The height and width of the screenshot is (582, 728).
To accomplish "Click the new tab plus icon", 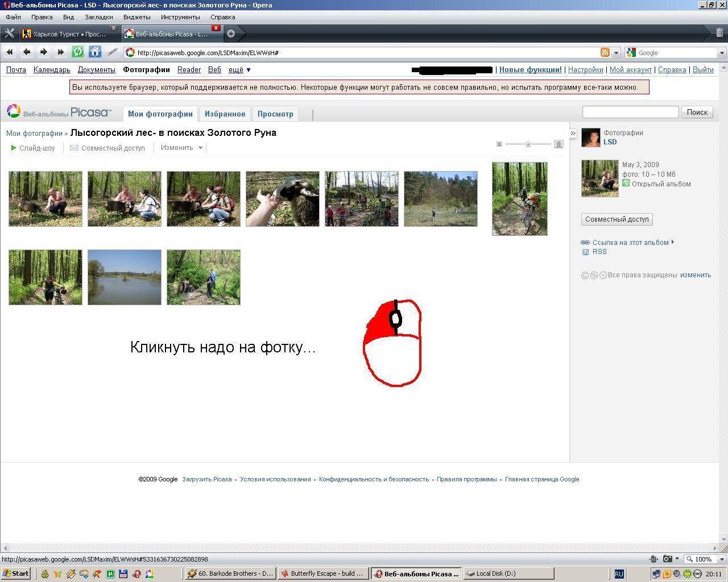I will [x=231, y=34].
